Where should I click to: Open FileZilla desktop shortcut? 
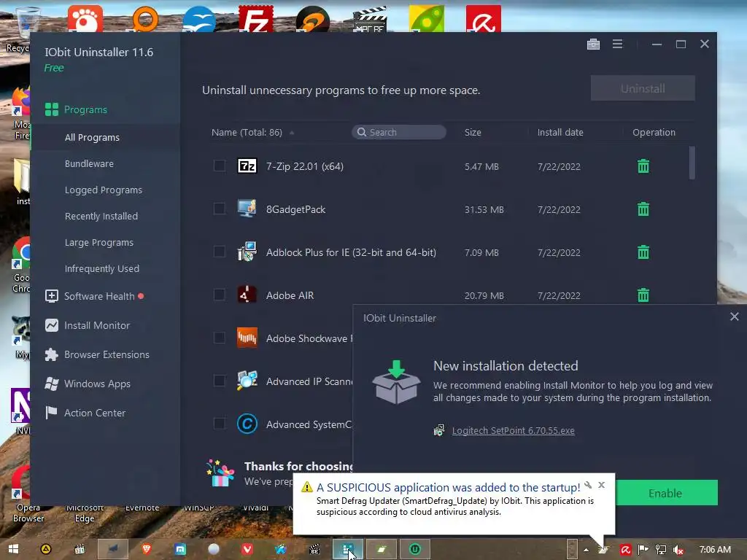[256, 19]
